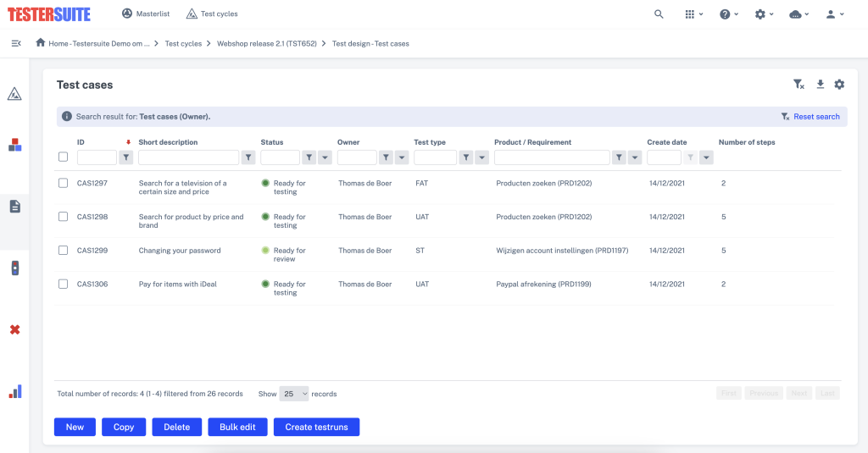Go to Home - Testersuite Demo breadcrumb
This screenshot has height=453, width=868.
98,44
